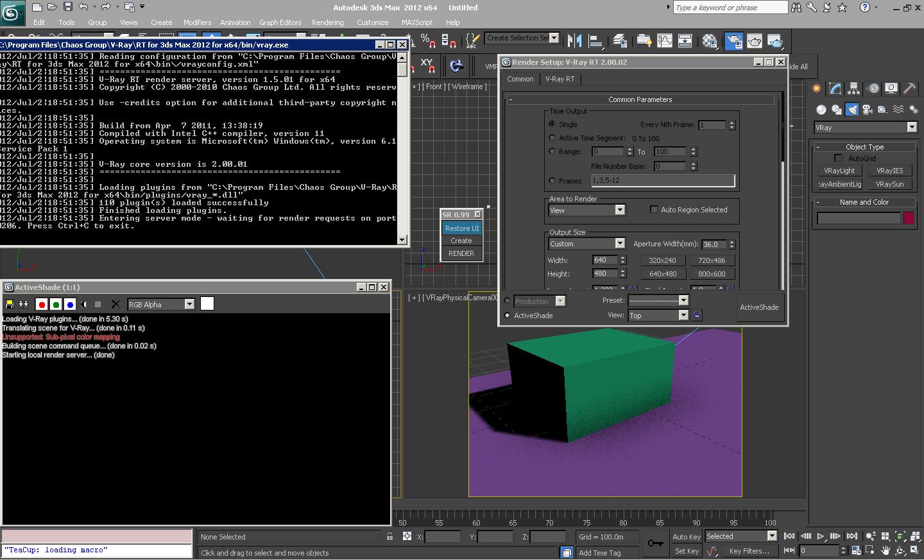924x560 pixels.
Task: Switch to the Common tab
Action: point(520,79)
